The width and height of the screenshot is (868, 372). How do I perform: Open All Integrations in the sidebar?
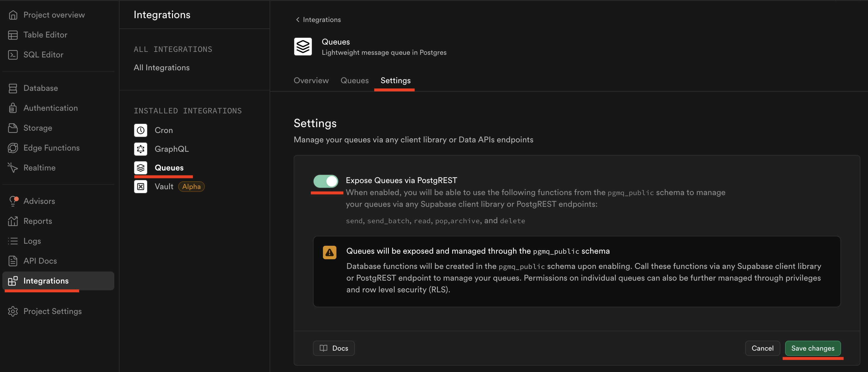coord(161,67)
